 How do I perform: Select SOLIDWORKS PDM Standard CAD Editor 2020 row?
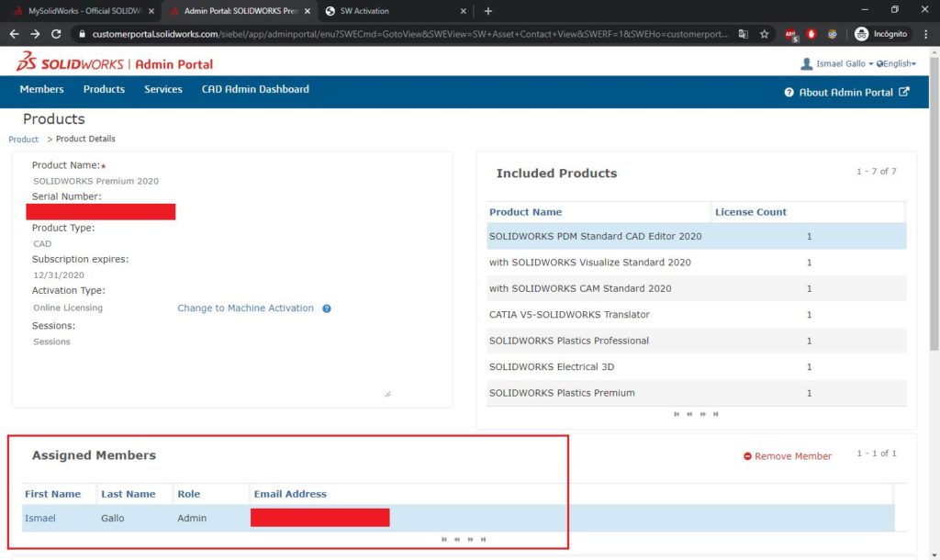point(696,236)
